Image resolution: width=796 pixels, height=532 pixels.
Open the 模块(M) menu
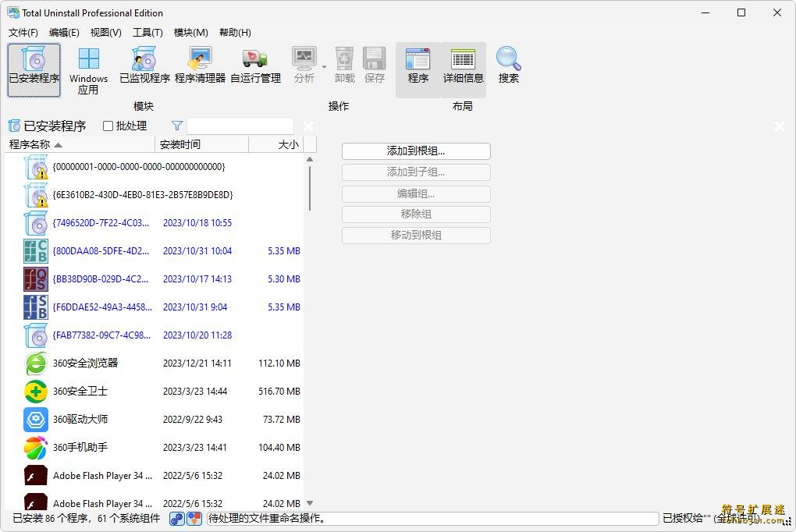click(x=191, y=33)
